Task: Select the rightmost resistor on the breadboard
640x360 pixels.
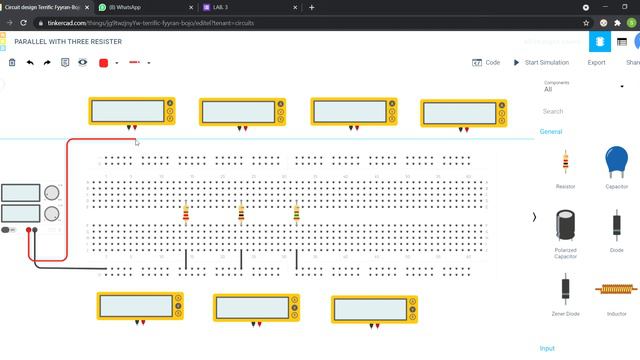Action: 296,213
